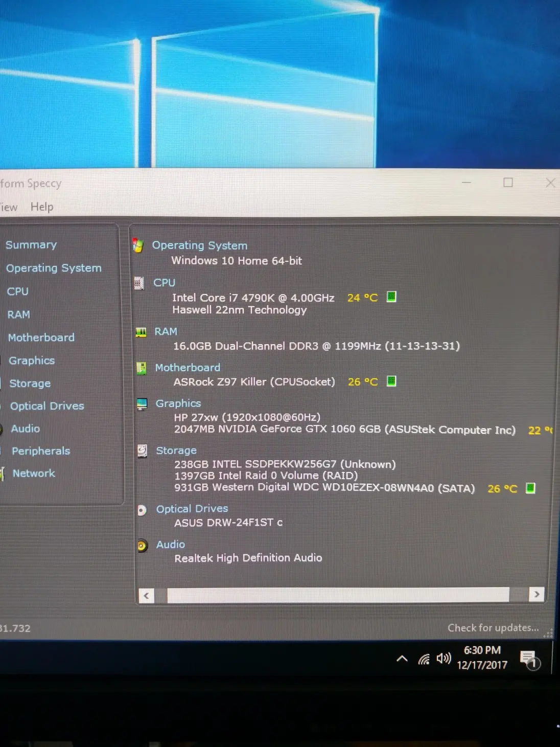The width and height of the screenshot is (560, 747).
Task: Select Summary in the sidebar
Action: pos(31,245)
